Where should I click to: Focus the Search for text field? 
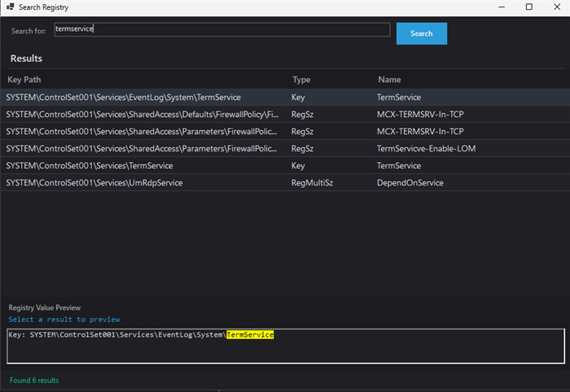coord(221,29)
